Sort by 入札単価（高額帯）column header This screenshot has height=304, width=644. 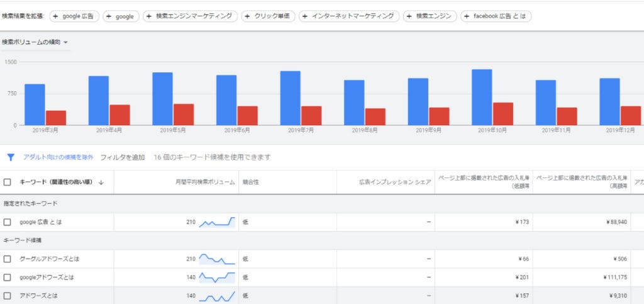582,182
